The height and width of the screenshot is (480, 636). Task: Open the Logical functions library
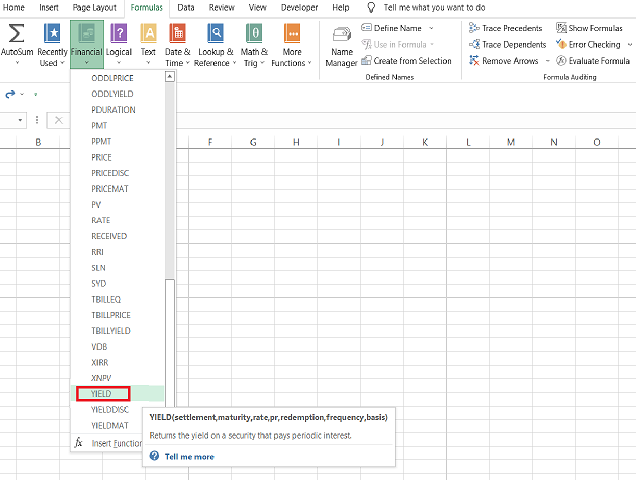pyautogui.click(x=118, y=33)
